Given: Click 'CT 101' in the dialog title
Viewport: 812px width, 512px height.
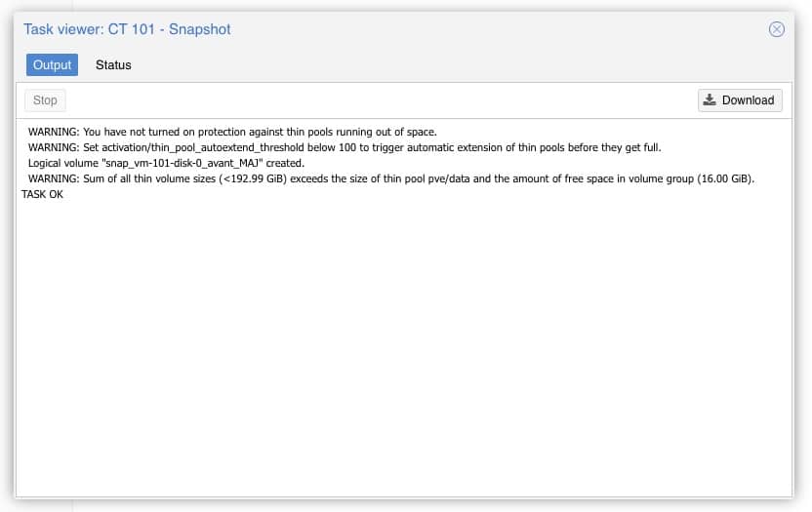Looking at the screenshot, I should (132, 29).
